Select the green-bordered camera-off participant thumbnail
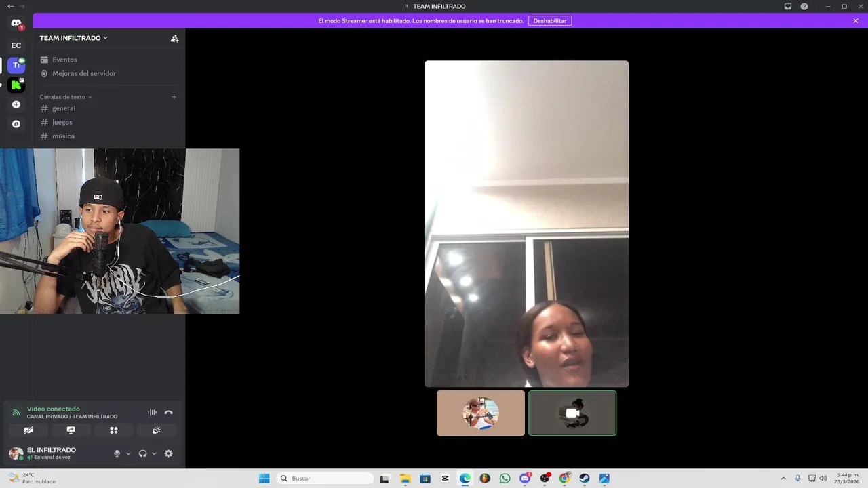This screenshot has height=488, width=868. coord(572,413)
